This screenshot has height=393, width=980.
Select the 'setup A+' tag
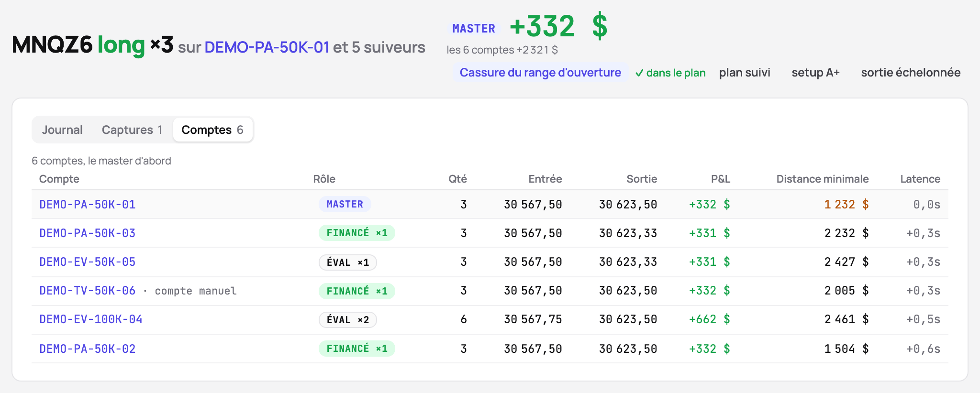[815, 73]
